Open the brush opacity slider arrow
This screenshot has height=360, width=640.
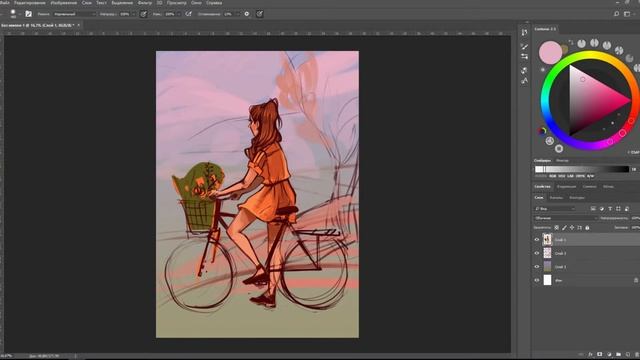tap(133, 14)
